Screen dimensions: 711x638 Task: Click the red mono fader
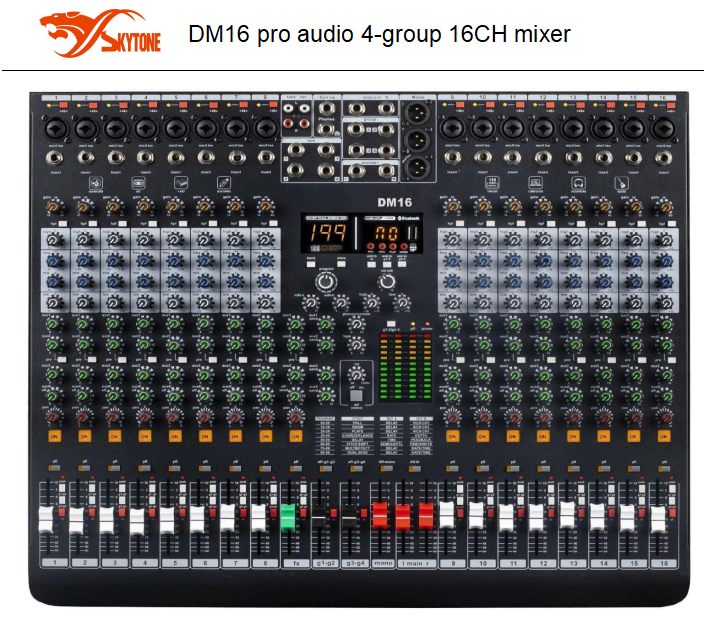tap(380, 516)
